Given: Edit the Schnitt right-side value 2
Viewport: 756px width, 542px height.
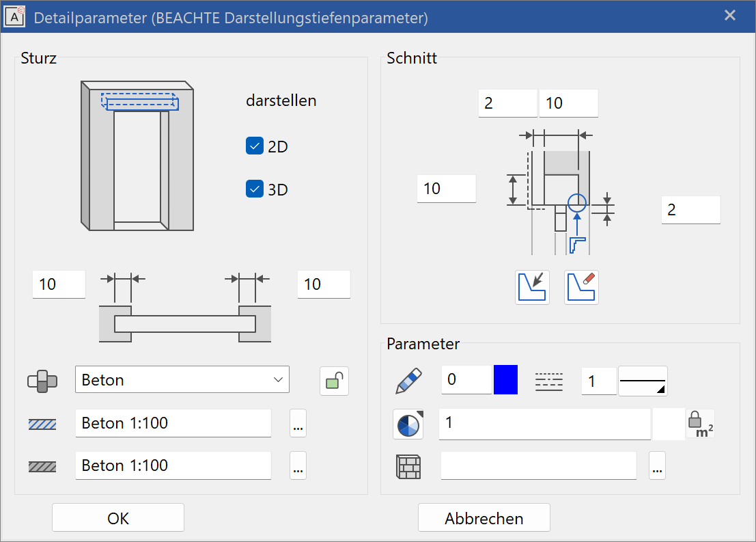Looking at the screenshot, I should coord(691,210).
